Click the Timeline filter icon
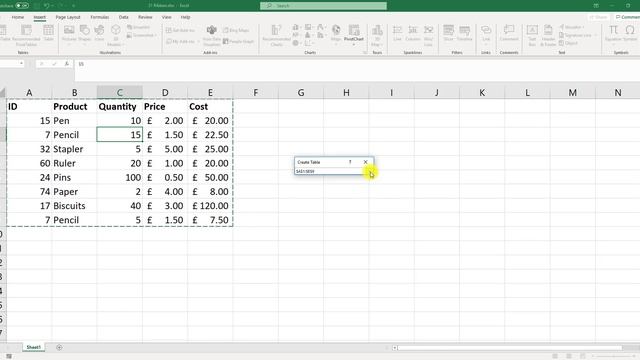The height and width of the screenshot is (360, 640). tap(464, 33)
